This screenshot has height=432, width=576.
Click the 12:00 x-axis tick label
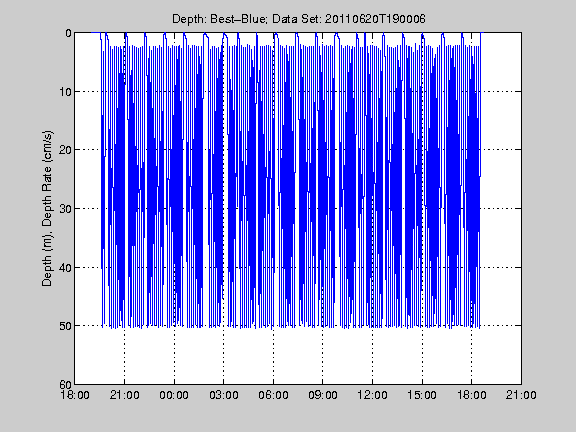click(x=372, y=395)
